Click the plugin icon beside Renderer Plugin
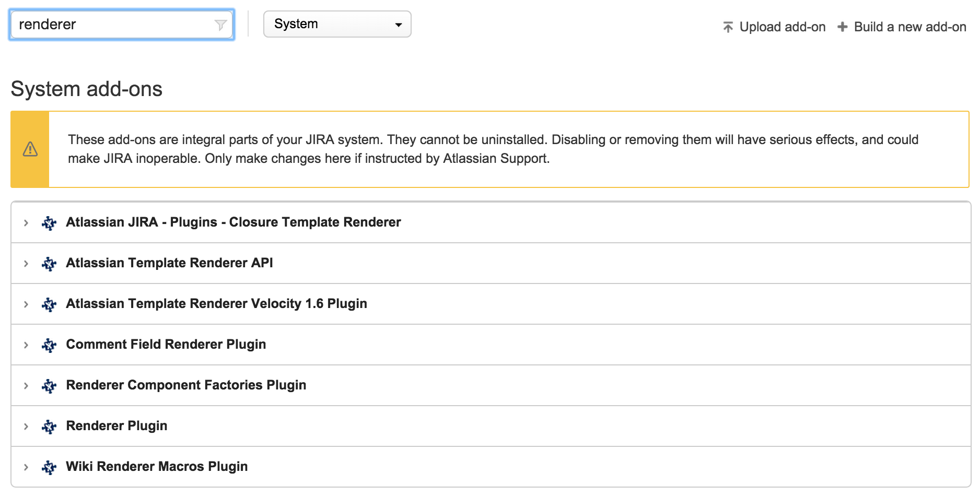 tap(49, 427)
